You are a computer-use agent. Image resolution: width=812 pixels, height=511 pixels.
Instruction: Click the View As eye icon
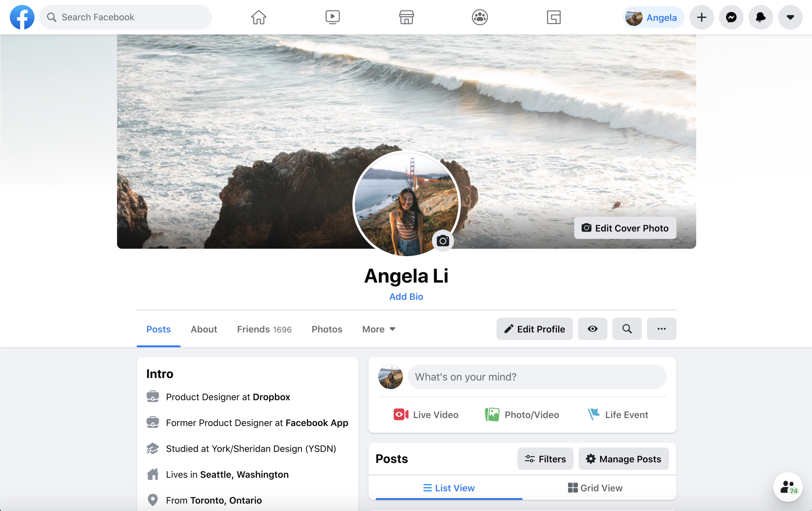coord(592,329)
